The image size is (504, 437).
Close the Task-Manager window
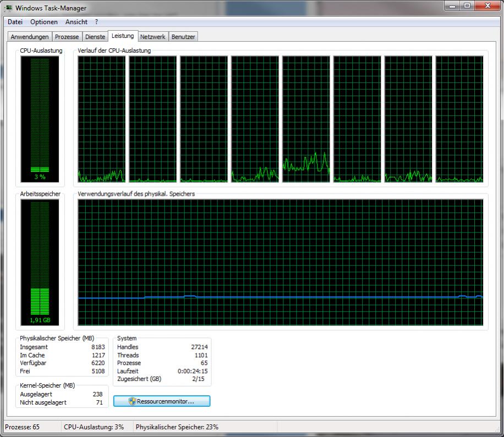[487, 6]
